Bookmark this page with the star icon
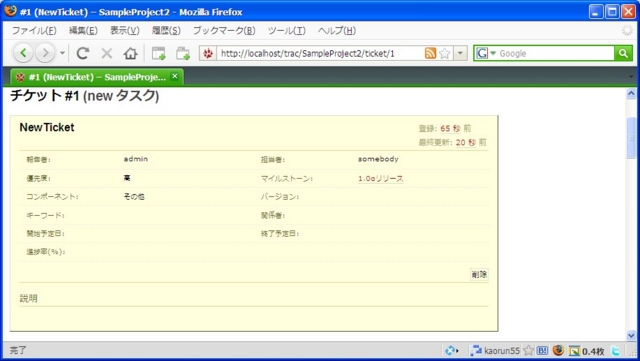The height and width of the screenshot is (361, 640). click(445, 53)
